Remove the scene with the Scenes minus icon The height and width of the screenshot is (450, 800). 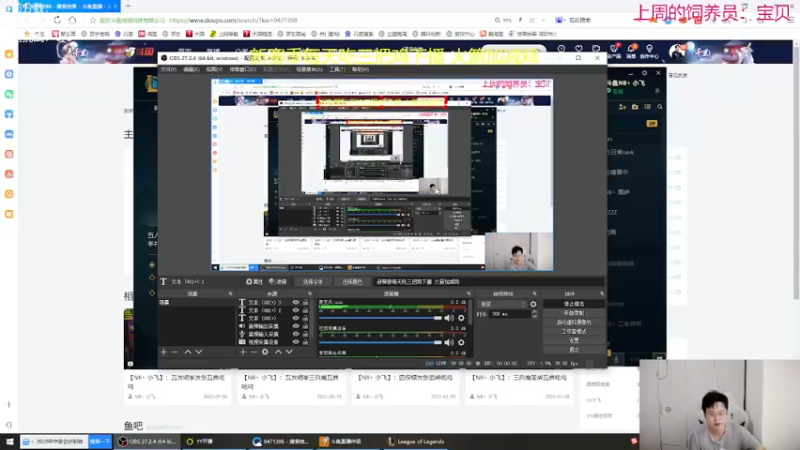(174, 352)
